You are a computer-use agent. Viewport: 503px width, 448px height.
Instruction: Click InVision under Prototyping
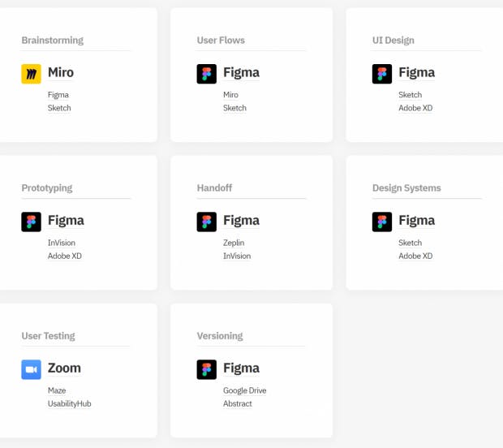coord(62,243)
